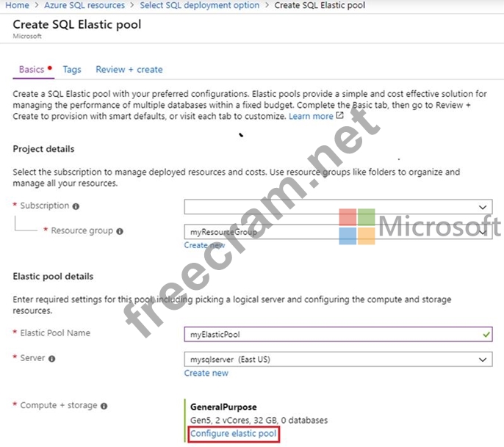Click 'Gen5, 2 vCores, 32 GB, 0 databases' text
The height and width of the screenshot is (447, 504).
[x=259, y=420]
